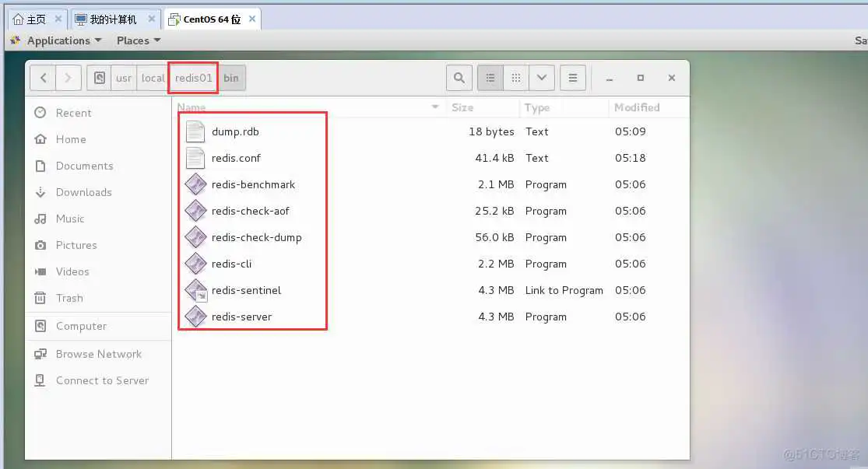The width and height of the screenshot is (868, 469).
Task: Open the search icon in the toolbar
Action: click(x=459, y=77)
